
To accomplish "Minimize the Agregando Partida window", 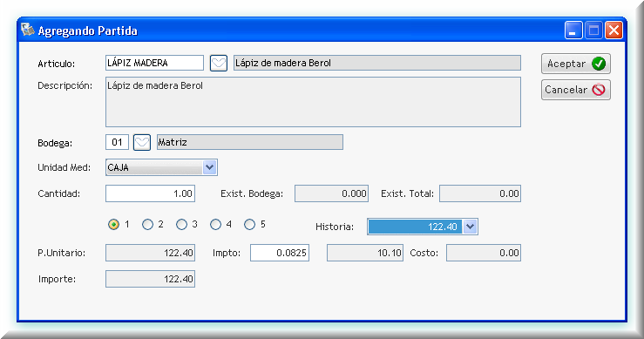I will click(573, 30).
